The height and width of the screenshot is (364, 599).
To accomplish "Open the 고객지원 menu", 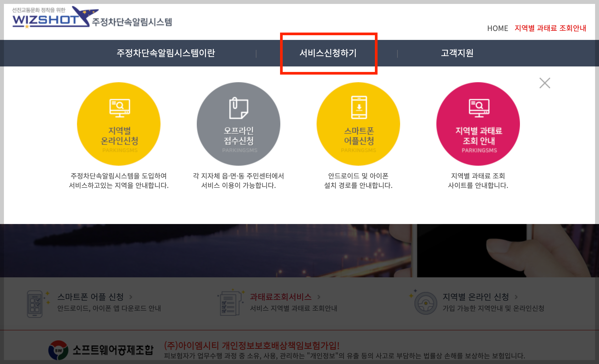I will [x=457, y=53].
